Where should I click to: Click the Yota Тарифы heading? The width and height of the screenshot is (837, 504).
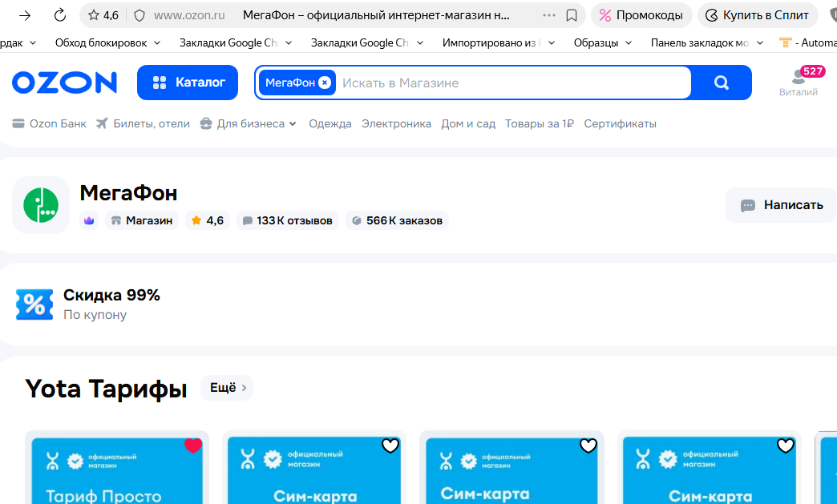pyautogui.click(x=106, y=389)
